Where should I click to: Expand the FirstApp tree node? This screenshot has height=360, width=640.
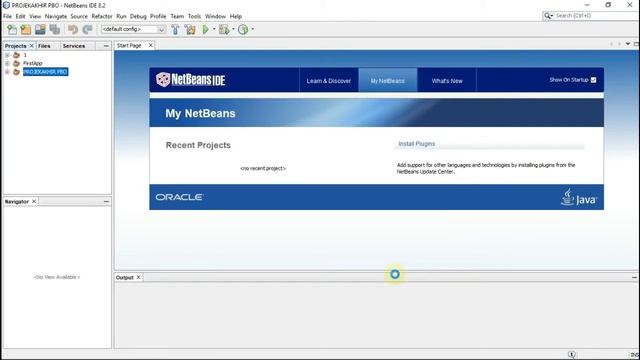tap(7, 63)
